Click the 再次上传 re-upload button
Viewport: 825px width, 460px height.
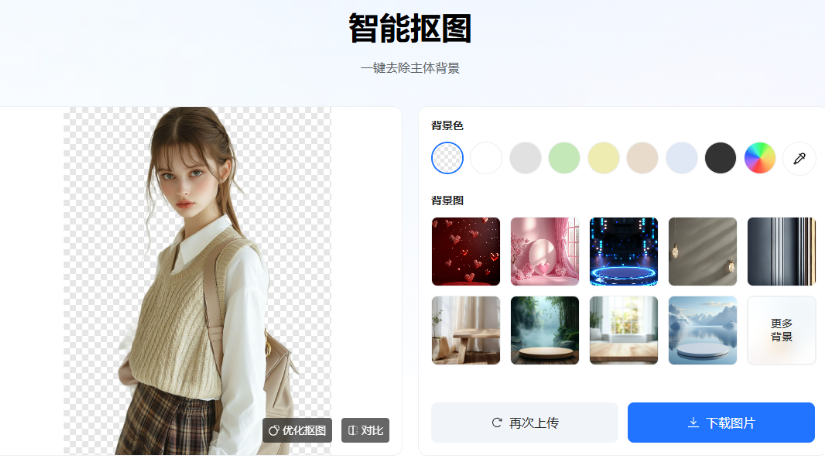tap(525, 423)
